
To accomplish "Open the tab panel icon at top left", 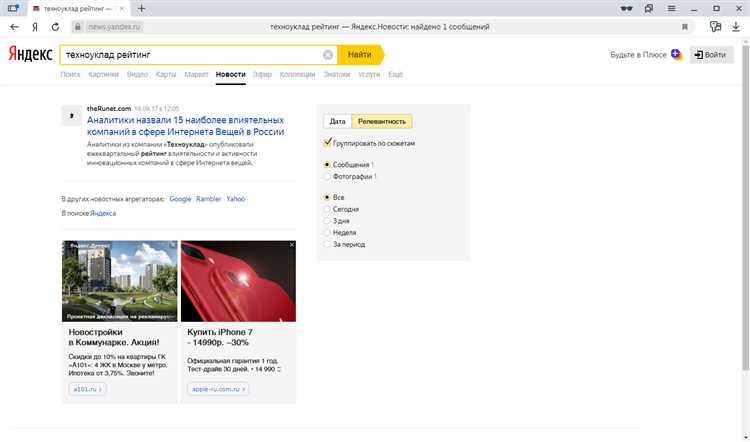I will [13, 8].
